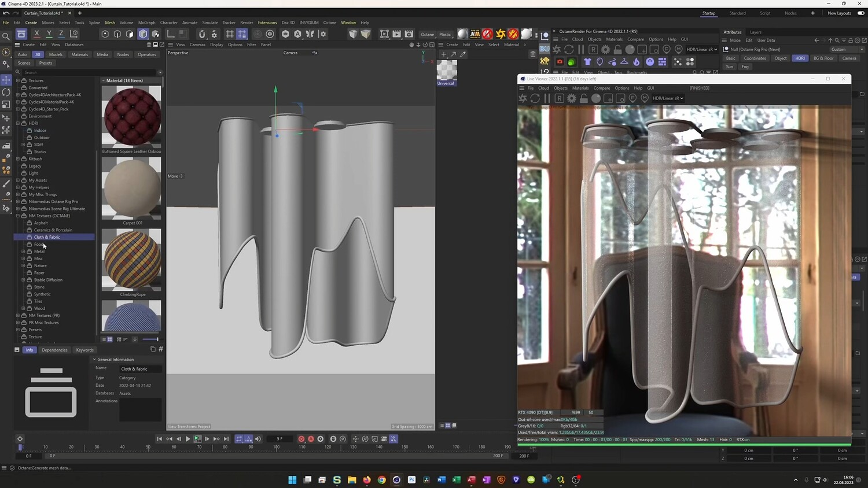Viewport: 868px width, 488px height.
Task: Open the Plastic dropdown button
Action: 445,34
